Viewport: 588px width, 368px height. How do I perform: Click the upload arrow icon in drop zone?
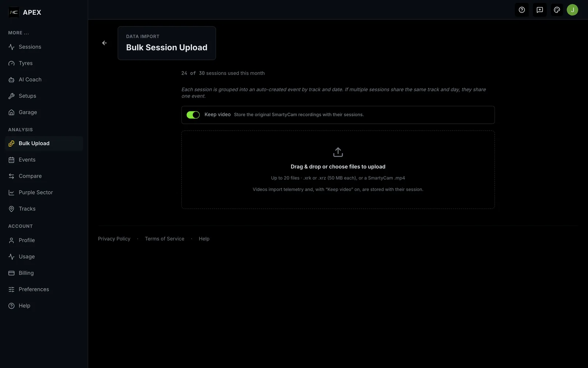point(338,152)
